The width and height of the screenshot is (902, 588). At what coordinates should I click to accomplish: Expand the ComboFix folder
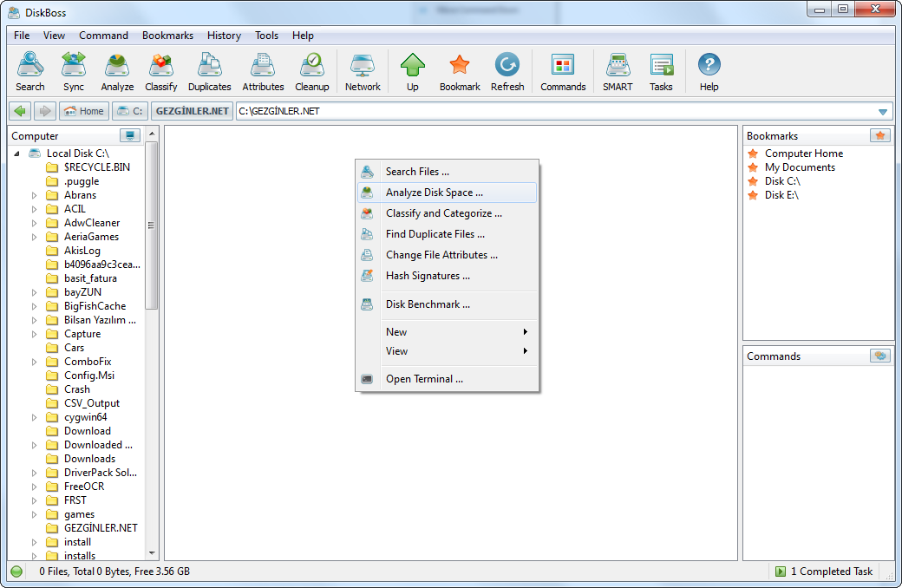34,362
